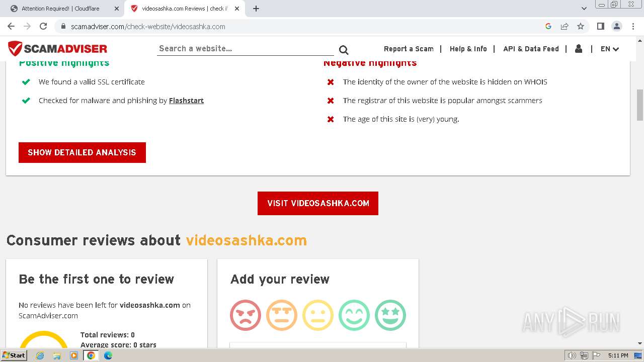Click the volume tray icon
The image size is (644, 362).
(x=572, y=355)
